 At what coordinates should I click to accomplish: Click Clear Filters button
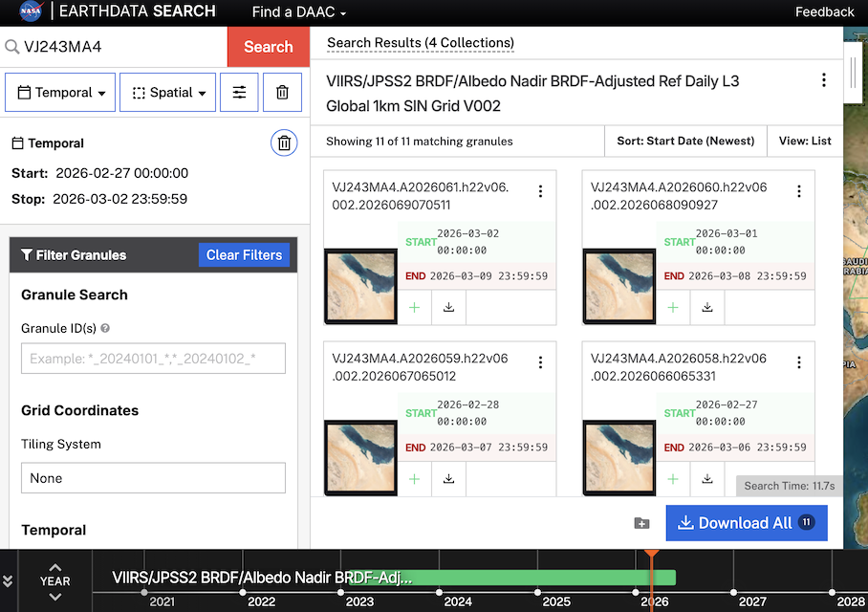click(244, 254)
